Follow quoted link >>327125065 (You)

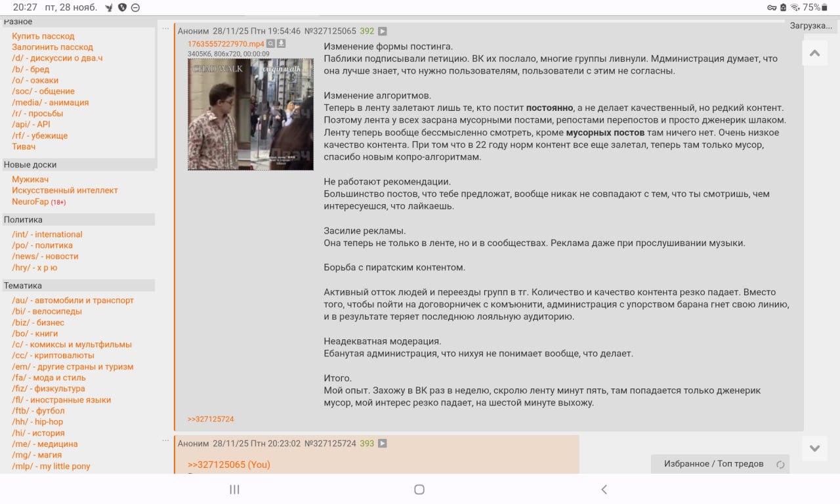229,465
